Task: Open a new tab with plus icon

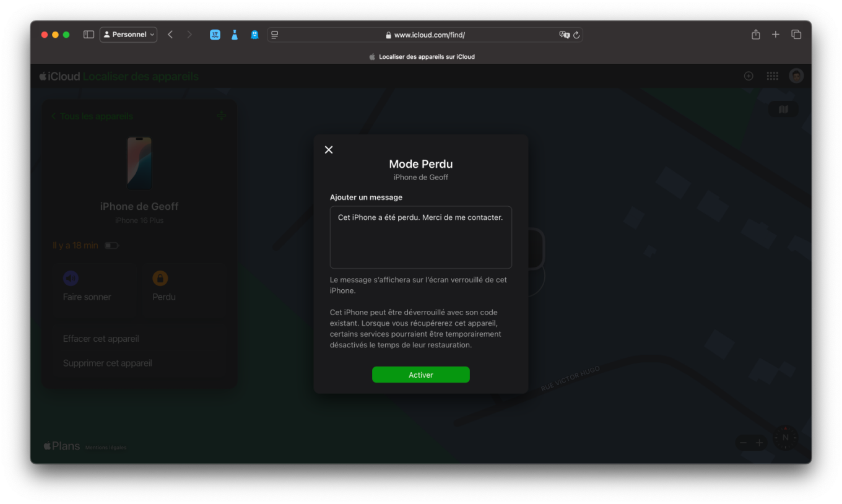Action: (776, 35)
